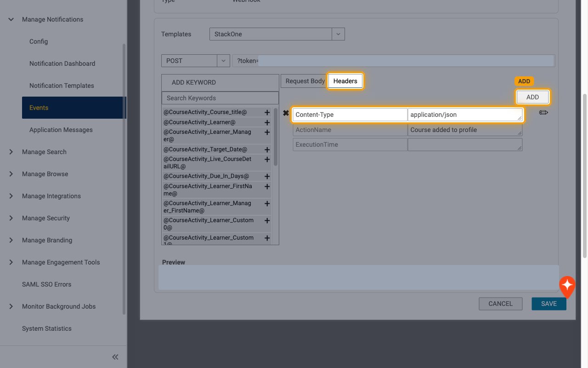This screenshot has width=588, height=368.
Task: Add the @CourseActivity_Learner_Manager_FirstName@ keyword via plus icon
Action: [x=267, y=204]
